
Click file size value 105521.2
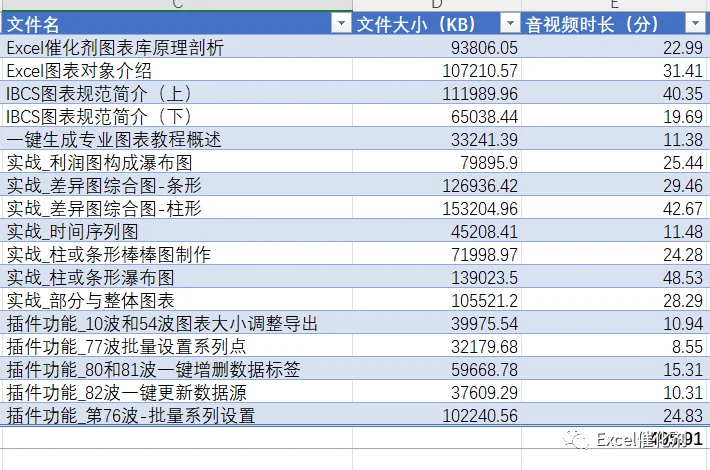(484, 300)
